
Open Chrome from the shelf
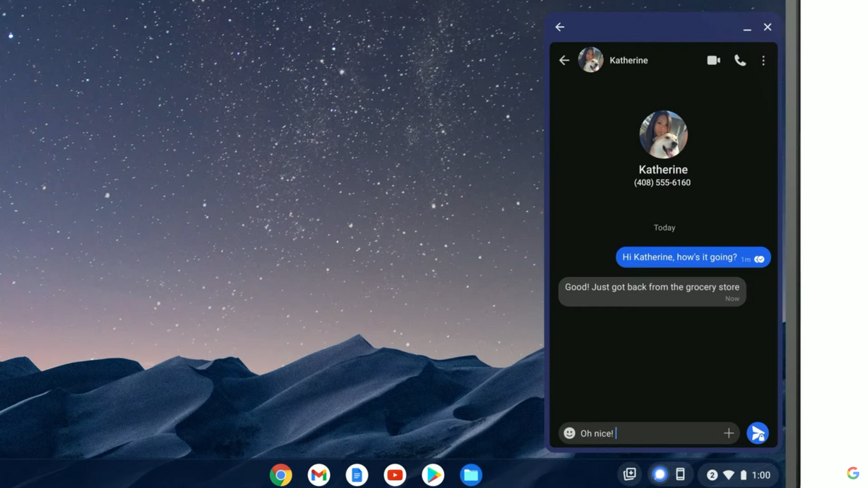pos(281,475)
